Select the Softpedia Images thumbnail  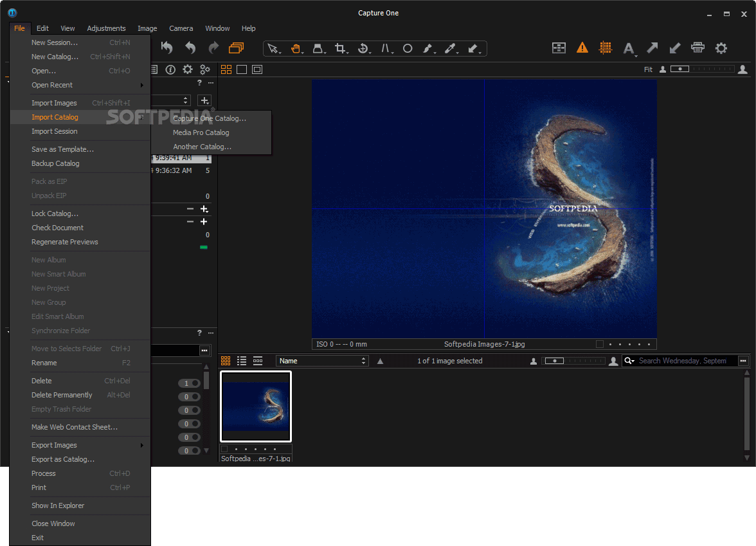tap(256, 406)
